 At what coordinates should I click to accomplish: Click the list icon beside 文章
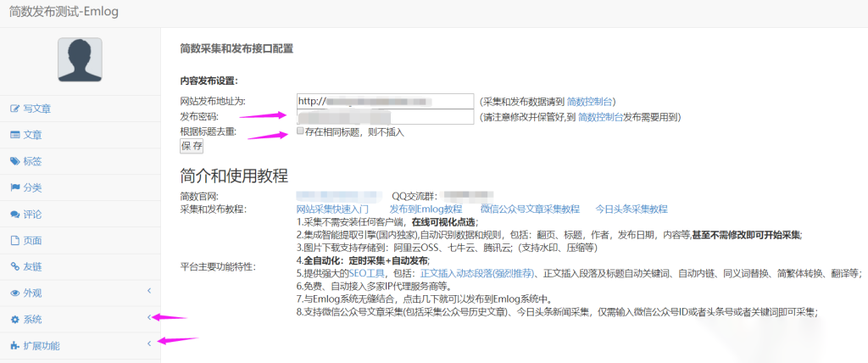(15, 135)
